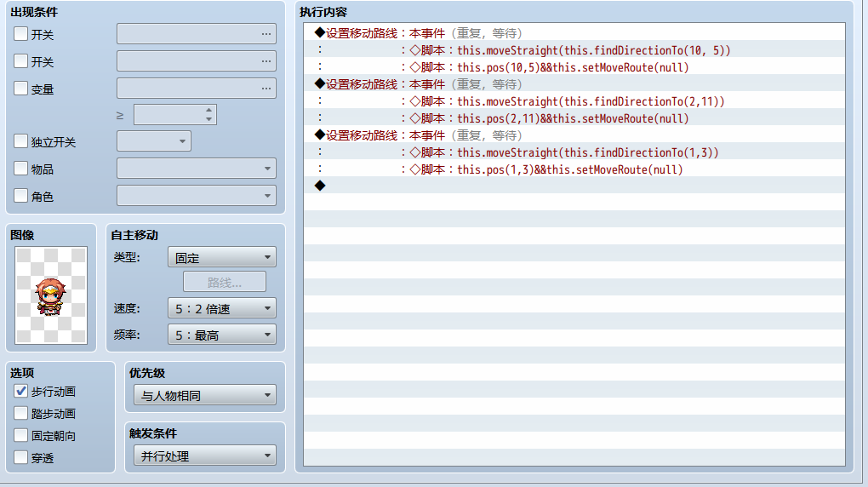
Task: Enable the first 开关 condition checkbox
Action: click(x=20, y=34)
